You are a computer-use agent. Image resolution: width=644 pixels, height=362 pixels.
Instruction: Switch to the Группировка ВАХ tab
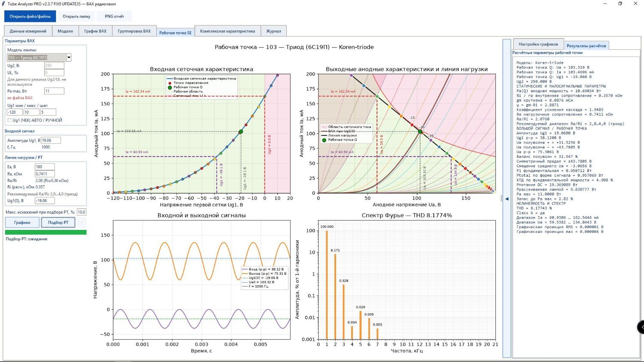coord(134,31)
